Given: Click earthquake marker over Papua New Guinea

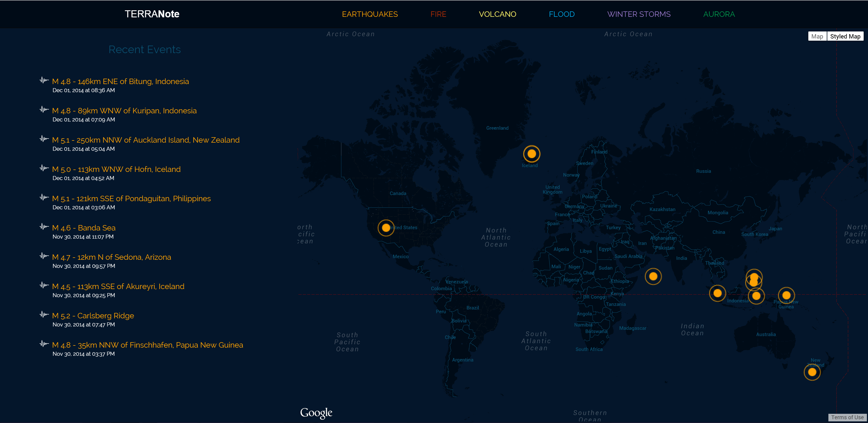Looking at the screenshot, I should 786,295.
